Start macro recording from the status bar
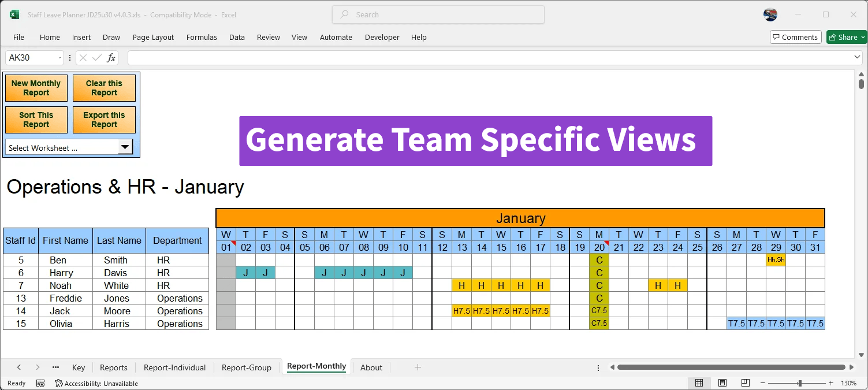 coord(40,382)
